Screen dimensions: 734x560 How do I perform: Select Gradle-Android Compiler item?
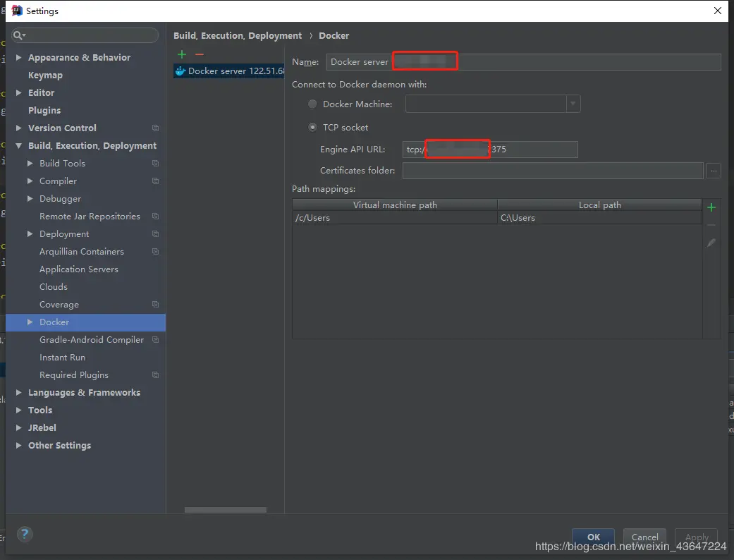coord(91,340)
